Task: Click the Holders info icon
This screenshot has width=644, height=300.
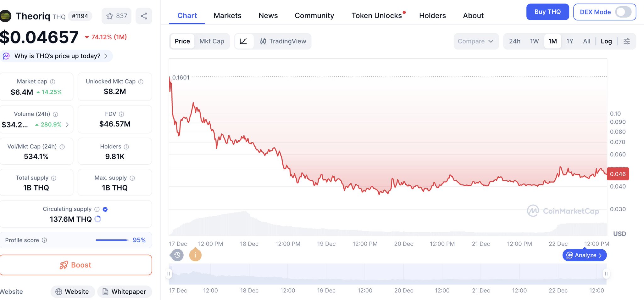Action: pos(126,147)
